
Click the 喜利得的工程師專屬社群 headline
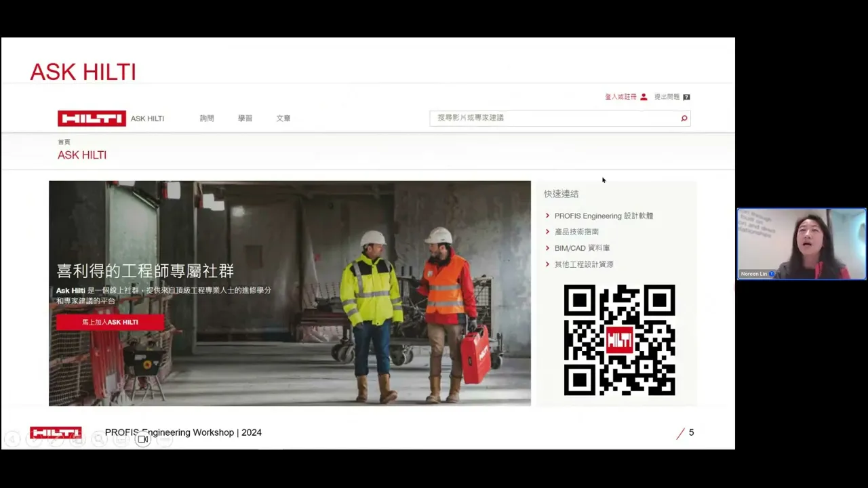coord(145,271)
